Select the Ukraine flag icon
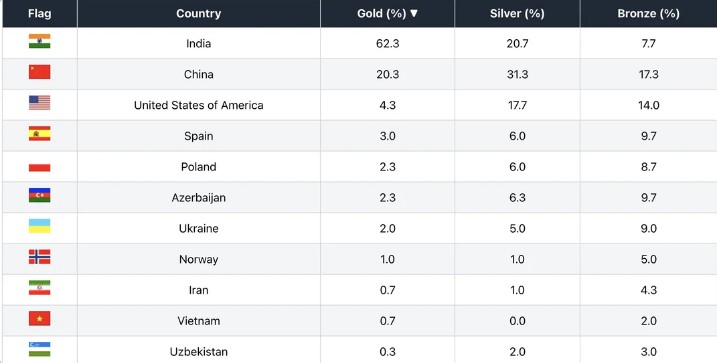 point(40,226)
